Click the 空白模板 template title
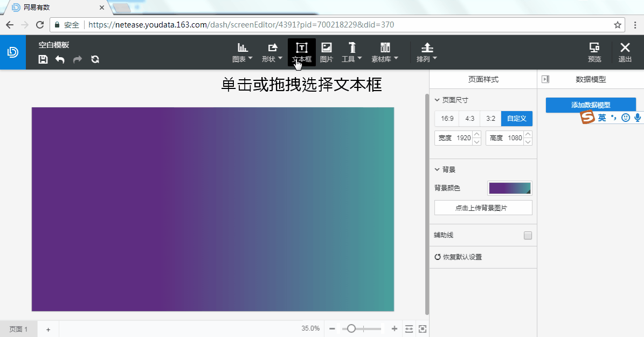 (x=54, y=45)
